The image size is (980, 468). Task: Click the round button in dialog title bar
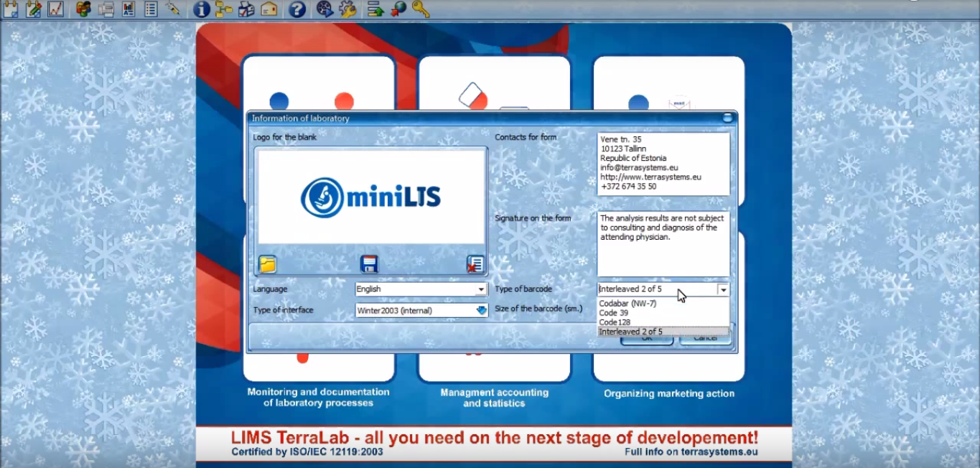tap(728, 118)
